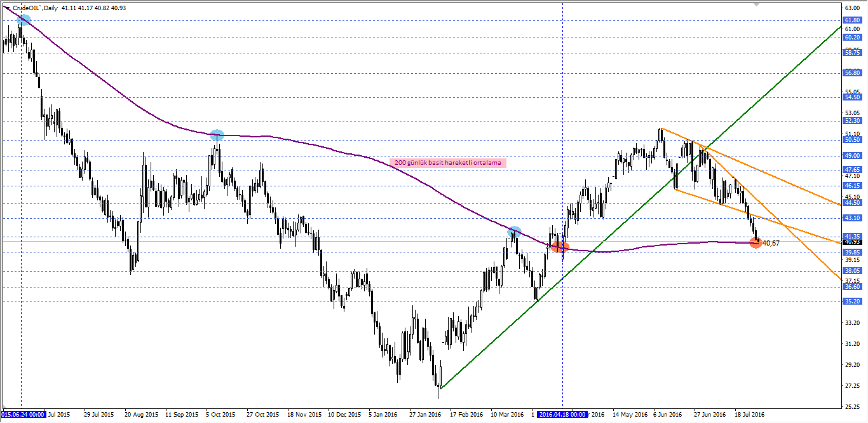Click the 44.50 horizontal level price label
Image resolution: width=868 pixels, height=423 pixels.
[x=852, y=203]
